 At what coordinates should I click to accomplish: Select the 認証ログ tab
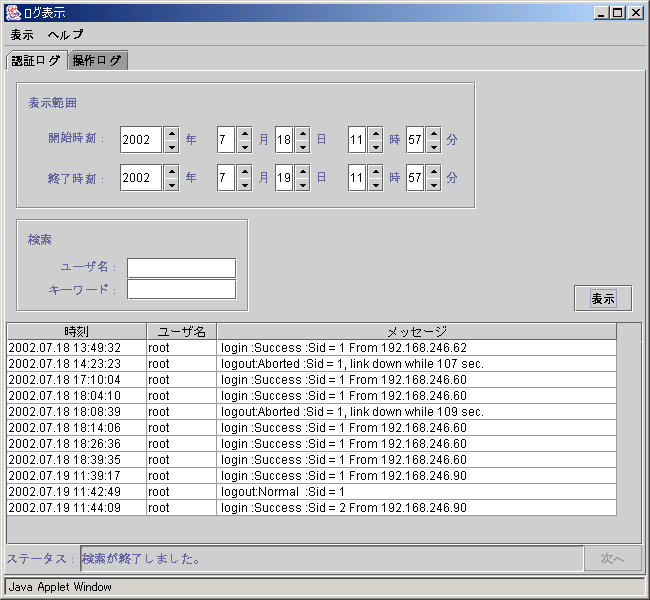tap(35, 60)
